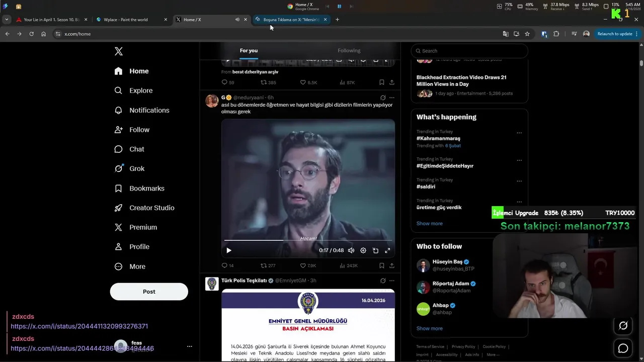Open Premium in the sidebar
The image size is (644, 362).
click(136, 227)
